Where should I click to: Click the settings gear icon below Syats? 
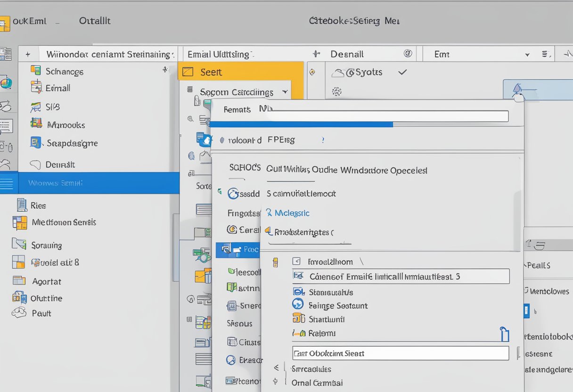point(336,91)
